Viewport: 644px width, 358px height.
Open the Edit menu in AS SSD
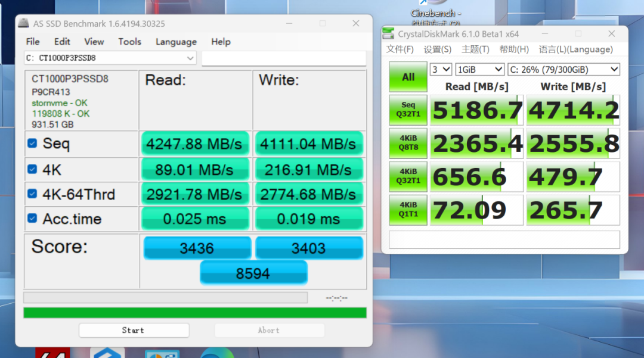(62, 42)
